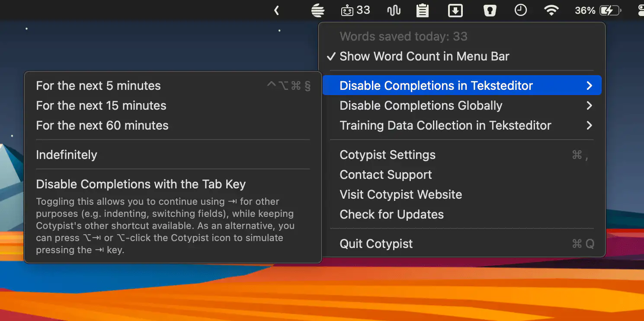Open the clipboard manager menu bar icon
Viewport: 644px width, 321px height.
(422, 10)
